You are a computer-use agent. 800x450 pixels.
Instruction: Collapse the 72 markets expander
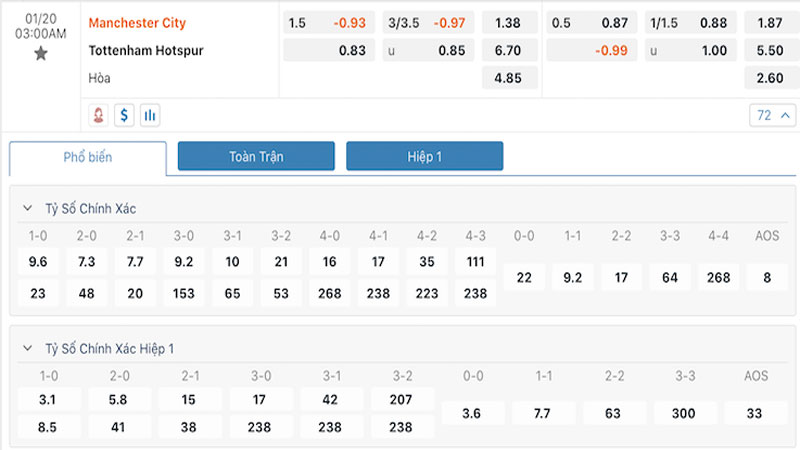(x=771, y=115)
